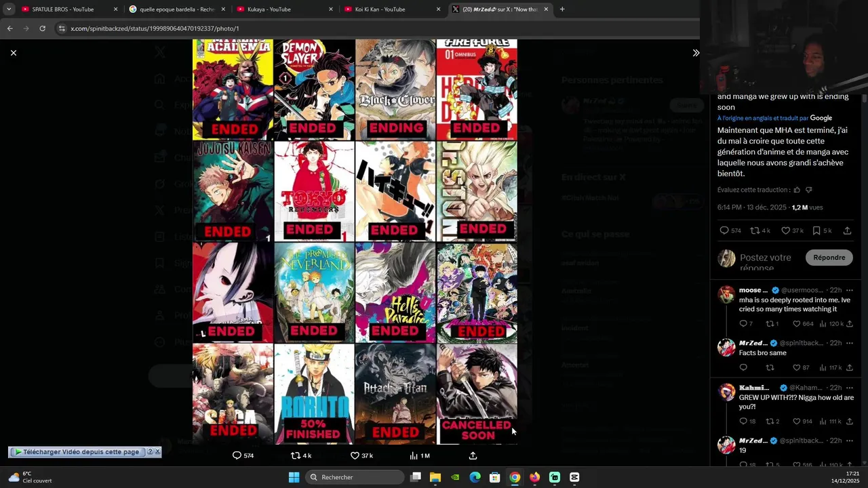
Task: Like Kahmi's reply with 914 likes
Action: tap(797, 422)
